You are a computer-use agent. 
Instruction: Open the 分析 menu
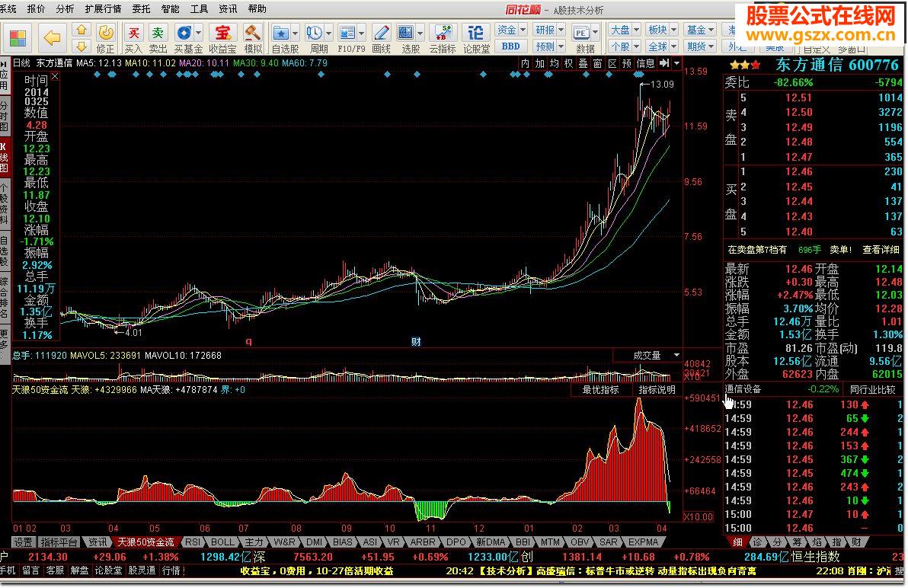coord(65,8)
